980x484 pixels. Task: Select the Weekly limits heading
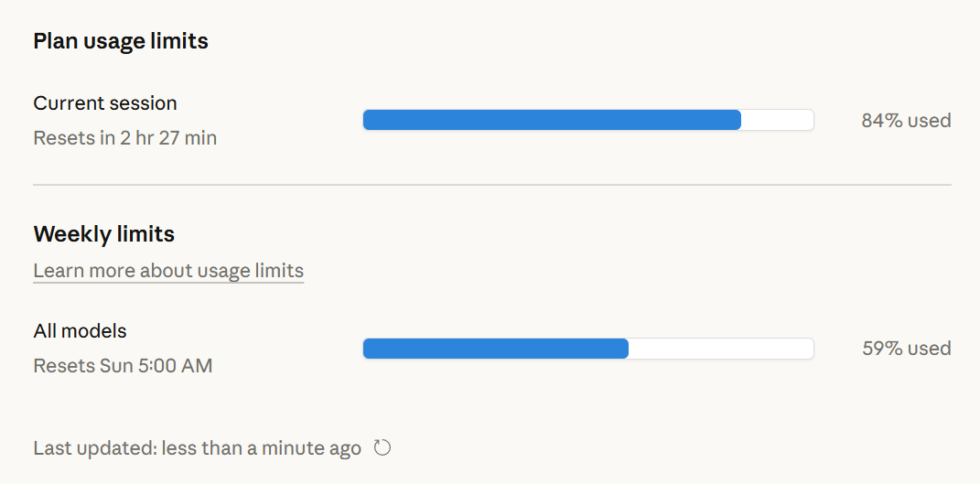coord(103,234)
